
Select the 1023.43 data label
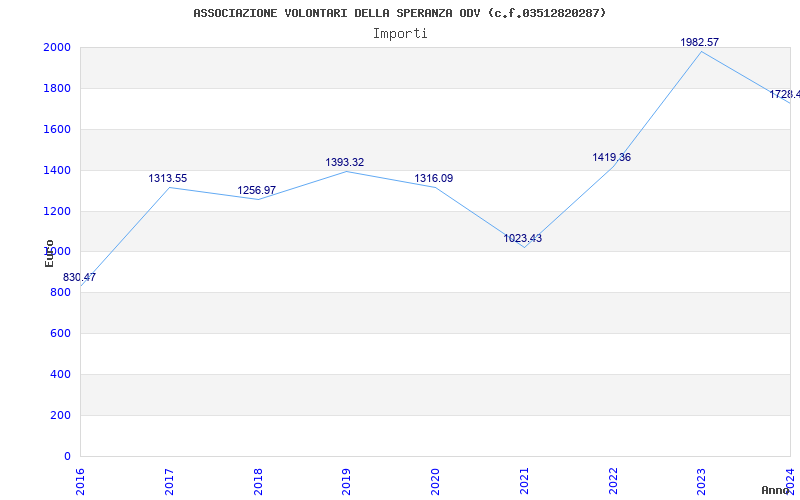(522, 238)
